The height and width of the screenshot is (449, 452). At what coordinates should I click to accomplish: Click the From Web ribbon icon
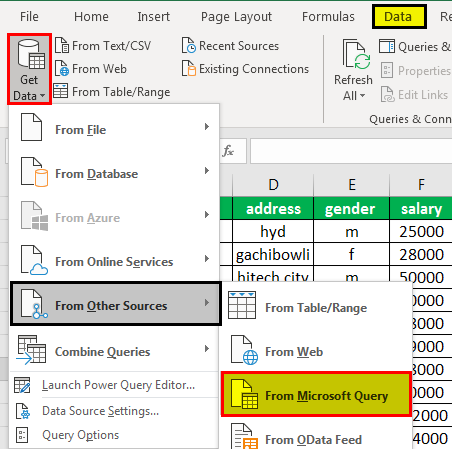62,68
